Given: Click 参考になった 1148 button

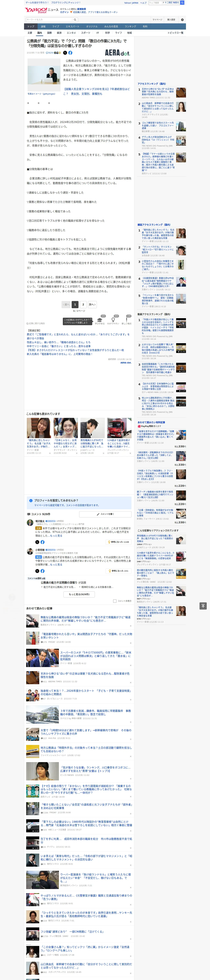Looking at the screenshot, I should [119, 542].
